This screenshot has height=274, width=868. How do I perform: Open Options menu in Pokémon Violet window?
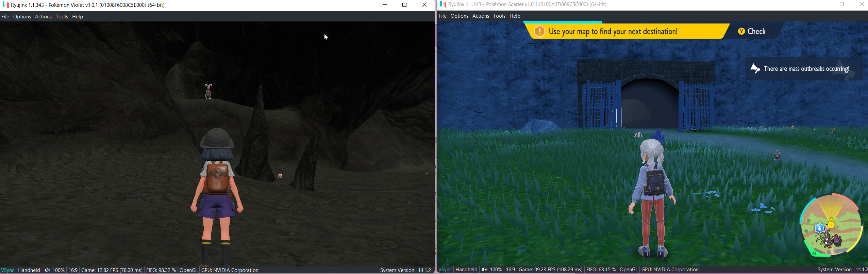click(22, 17)
